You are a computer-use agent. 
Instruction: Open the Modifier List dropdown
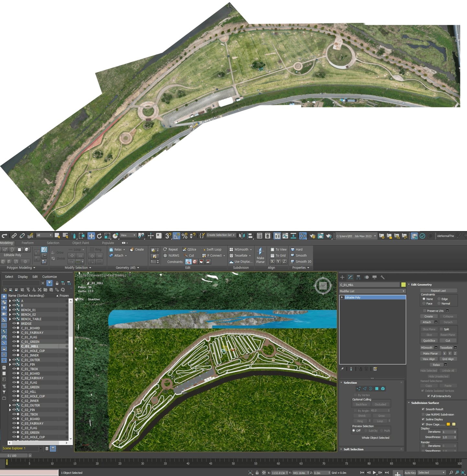click(x=372, y=291)
